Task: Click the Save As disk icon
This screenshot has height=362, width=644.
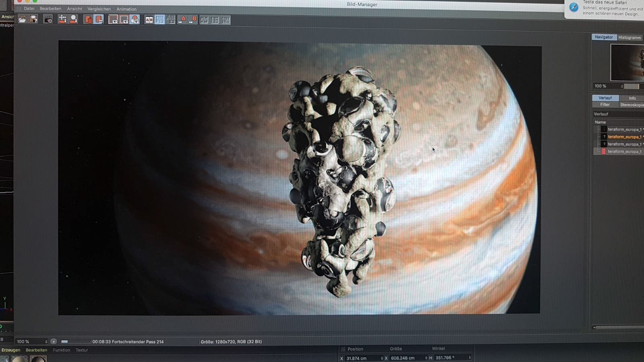Action: coord(34,19)
